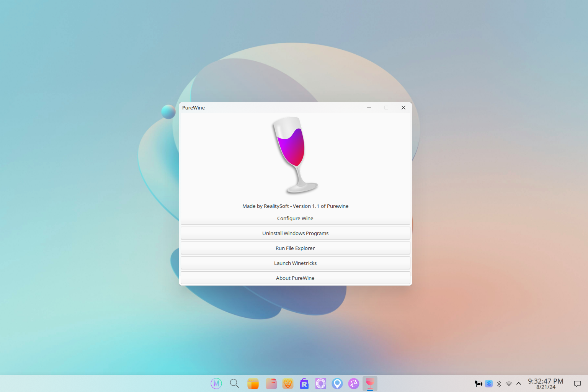Open the notifications speech bubble icon

577,384
